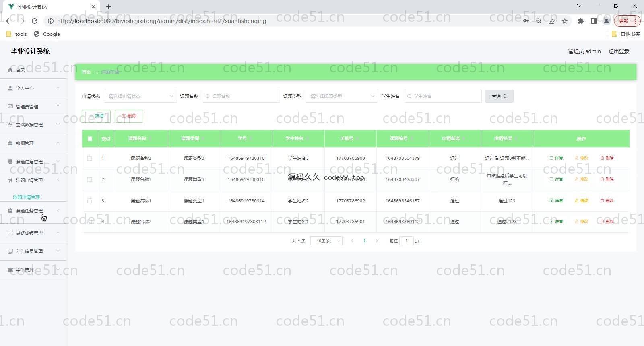This screenshot has height=346, width=644.
Task: Click 删除 for row 2 (1648703428507)
Action: (607, 179)
